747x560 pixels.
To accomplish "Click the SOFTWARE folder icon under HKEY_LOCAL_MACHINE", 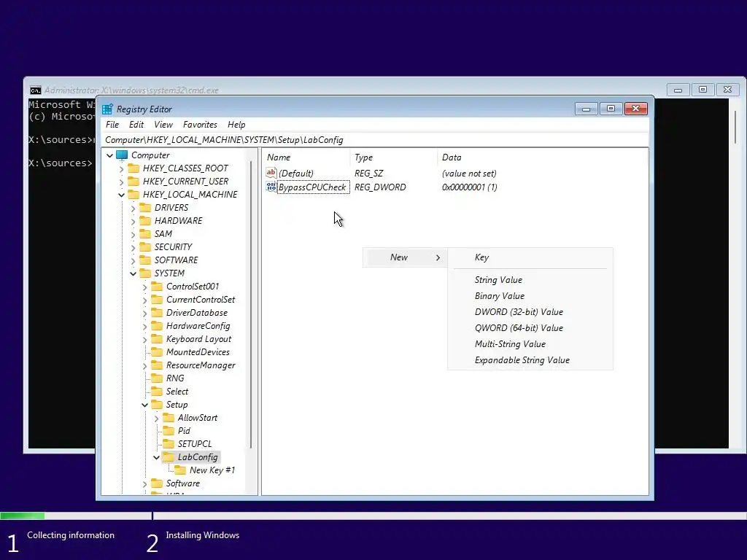I will (x=145, y=260).
